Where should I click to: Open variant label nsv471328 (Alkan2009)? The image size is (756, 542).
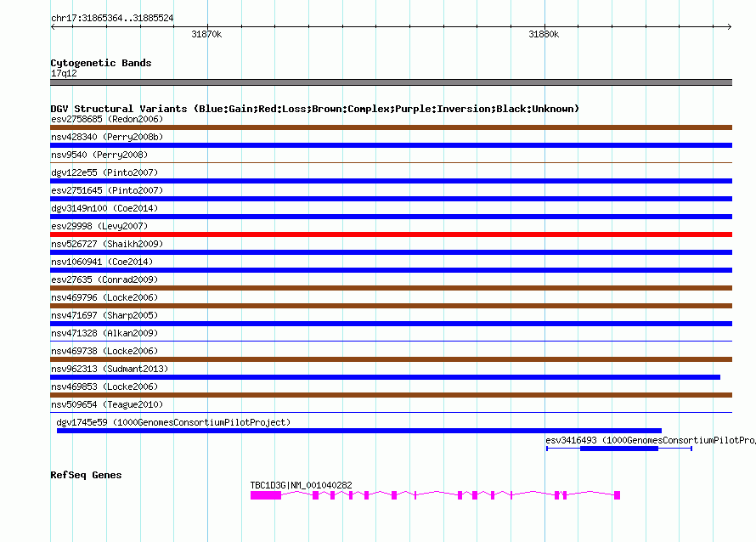[104, 333]
